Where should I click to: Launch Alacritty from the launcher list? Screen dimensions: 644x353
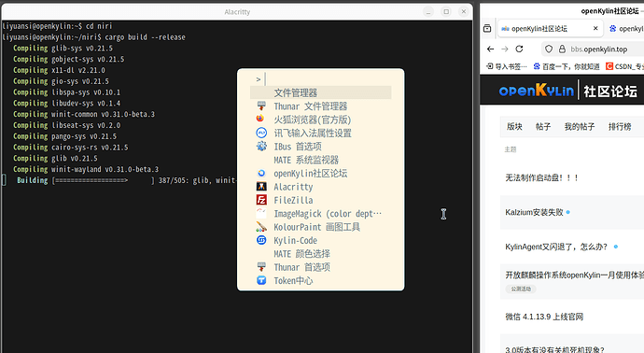[x=320, y=187]
